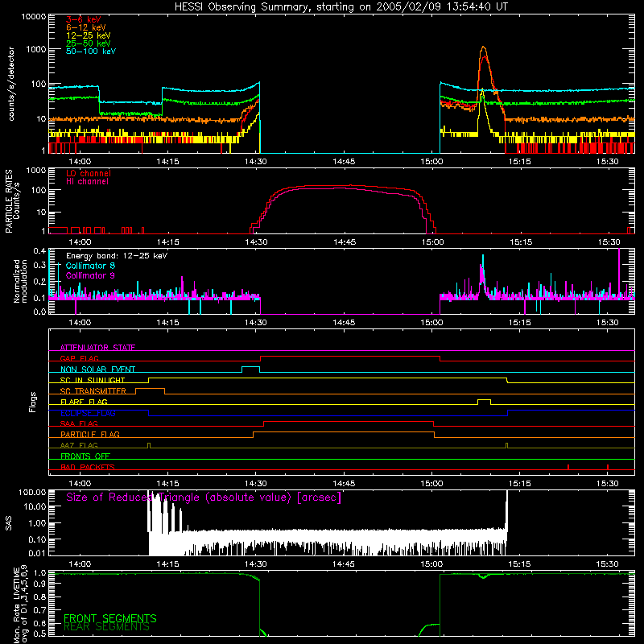Screen dimensions: 644x644
Task: Click the FRONTS OFF flag label
Action: [x=85, y=456]
